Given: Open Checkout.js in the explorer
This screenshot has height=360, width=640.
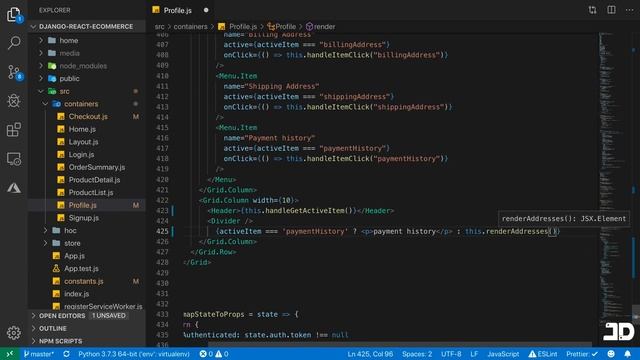Looking at the screenshot, I should pyautogui.click(x=88, y=116).
